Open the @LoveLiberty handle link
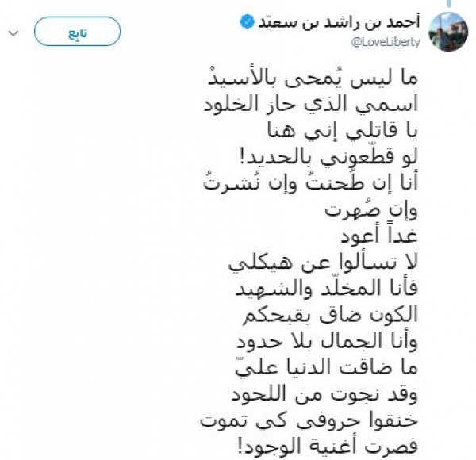The image size is (476, 460). [x=386, y=42]
